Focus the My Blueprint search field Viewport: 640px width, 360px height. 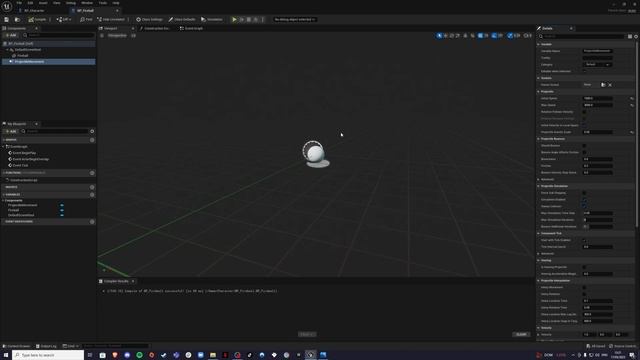point(55,131)
